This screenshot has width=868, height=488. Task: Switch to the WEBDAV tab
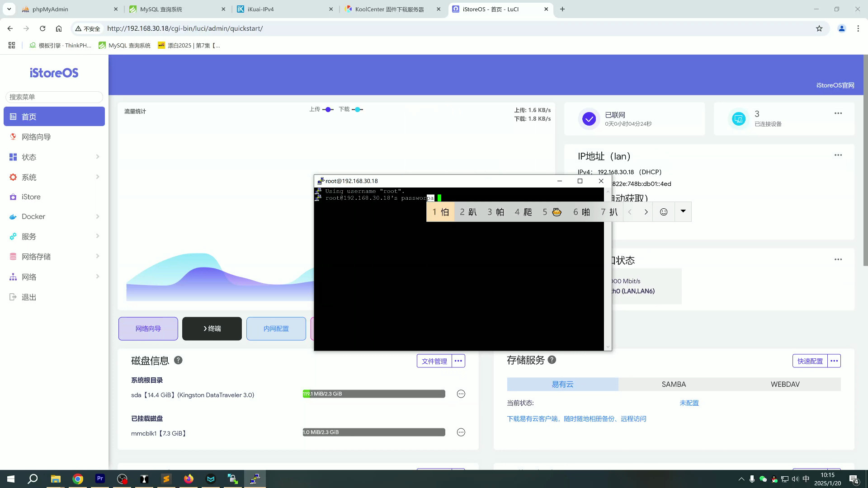[785, 384]
